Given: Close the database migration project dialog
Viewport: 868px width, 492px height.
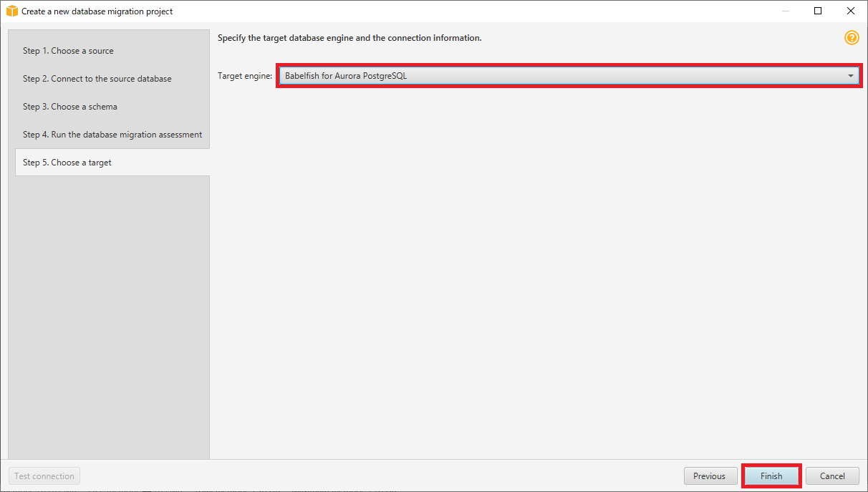Looking at the screenshot, I should click(x=851, y=11).
